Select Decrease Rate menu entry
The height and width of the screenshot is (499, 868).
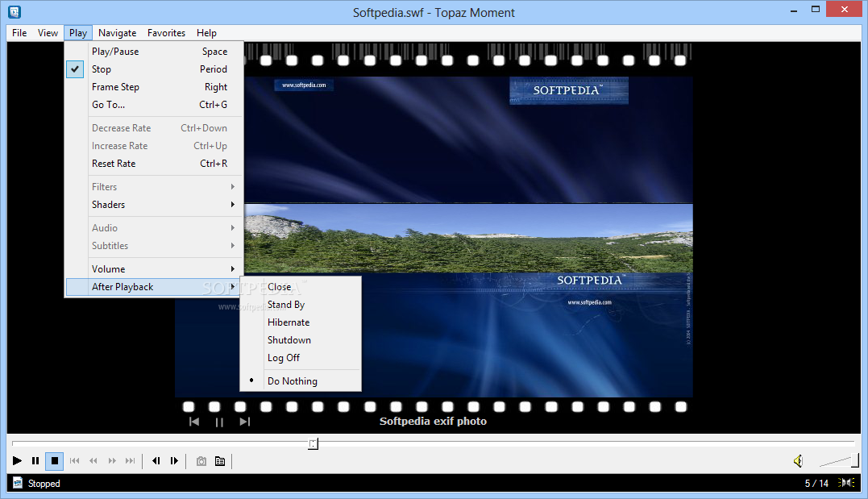coord(155,128)
